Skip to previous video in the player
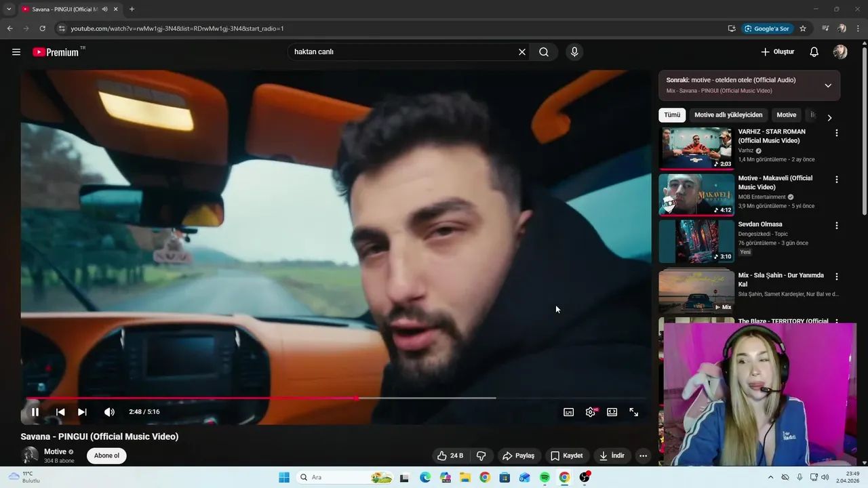 click(x=60, y=412)
